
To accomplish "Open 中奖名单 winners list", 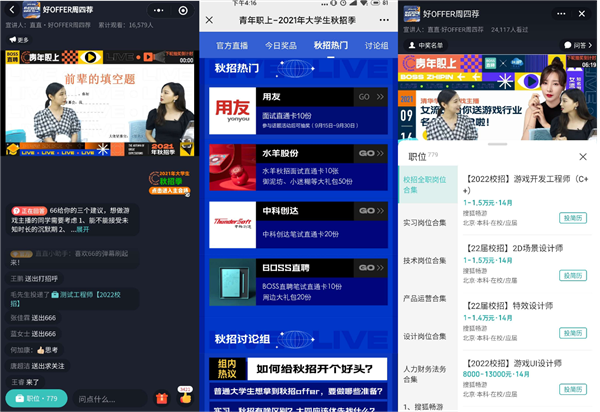I will tap(426, 45).
